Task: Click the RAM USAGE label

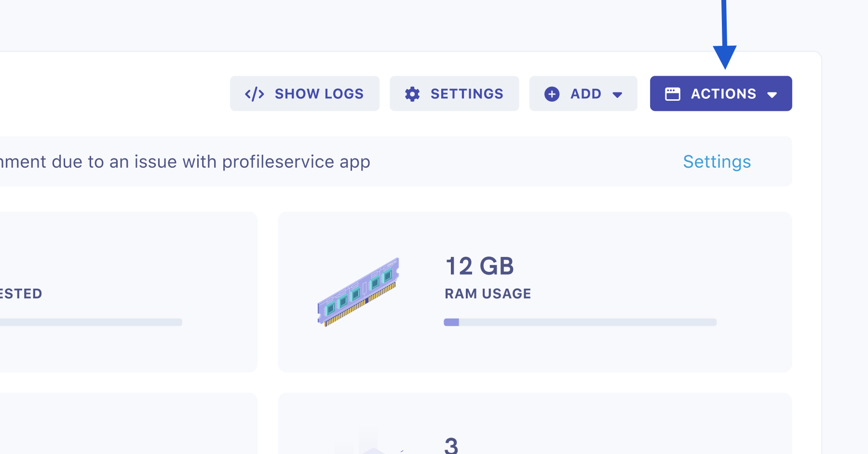Action: (488, 294)
